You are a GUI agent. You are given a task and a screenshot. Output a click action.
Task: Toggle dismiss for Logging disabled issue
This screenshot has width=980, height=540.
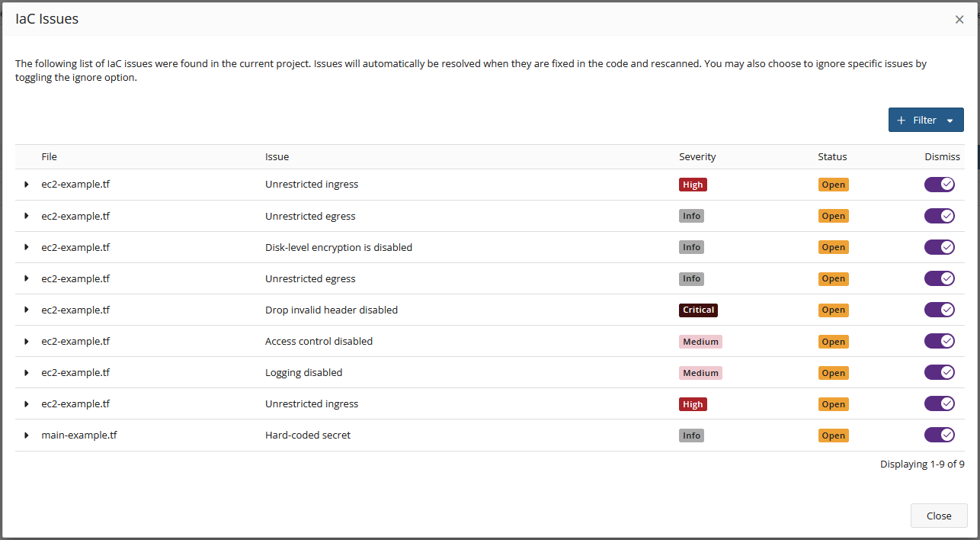pos(939,372)
